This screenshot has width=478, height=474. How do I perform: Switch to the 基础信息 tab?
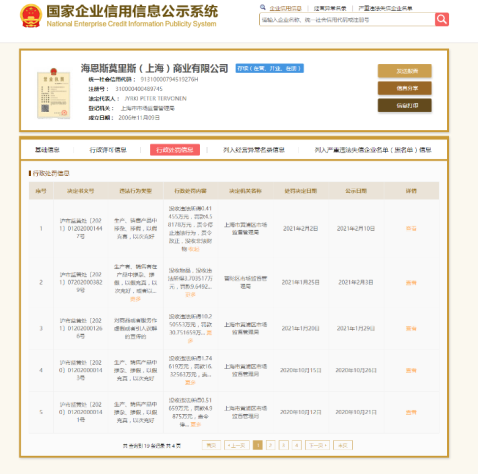(47, 150)
